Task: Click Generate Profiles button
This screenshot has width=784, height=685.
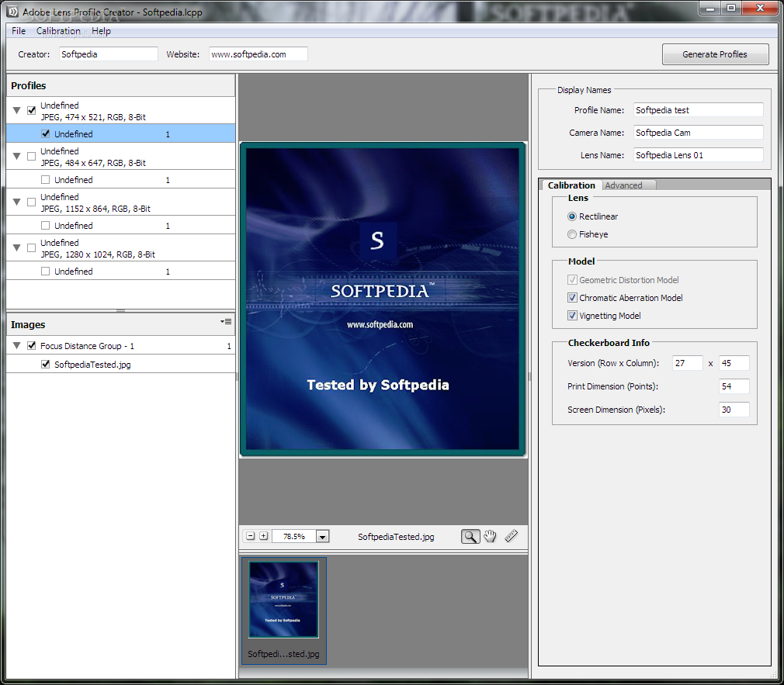Action: [715, 54]
